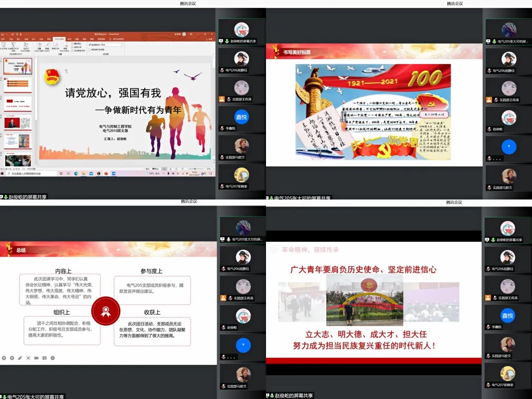Select the 电气206屈静钰 participant tile in the top-left view

241,61
